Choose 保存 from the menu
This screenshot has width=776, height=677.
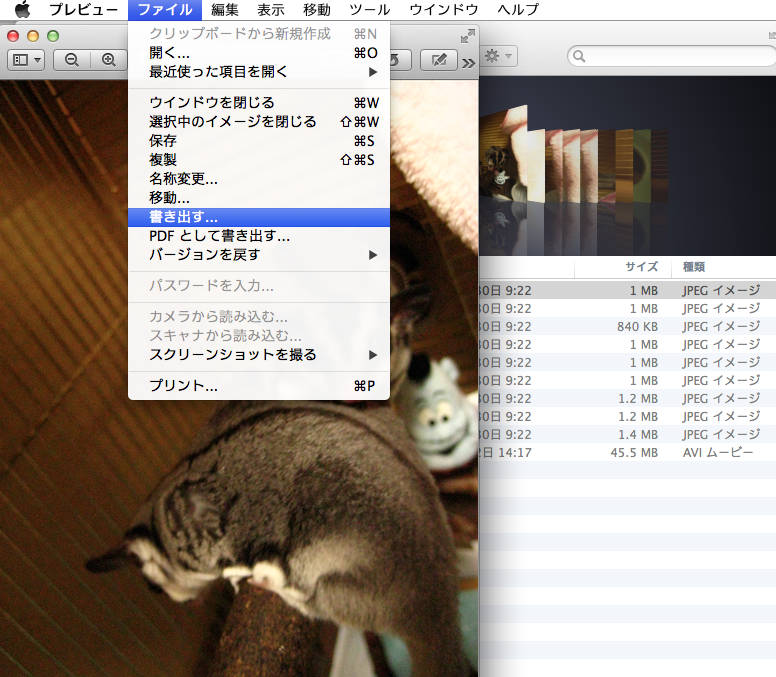[259, 141]
